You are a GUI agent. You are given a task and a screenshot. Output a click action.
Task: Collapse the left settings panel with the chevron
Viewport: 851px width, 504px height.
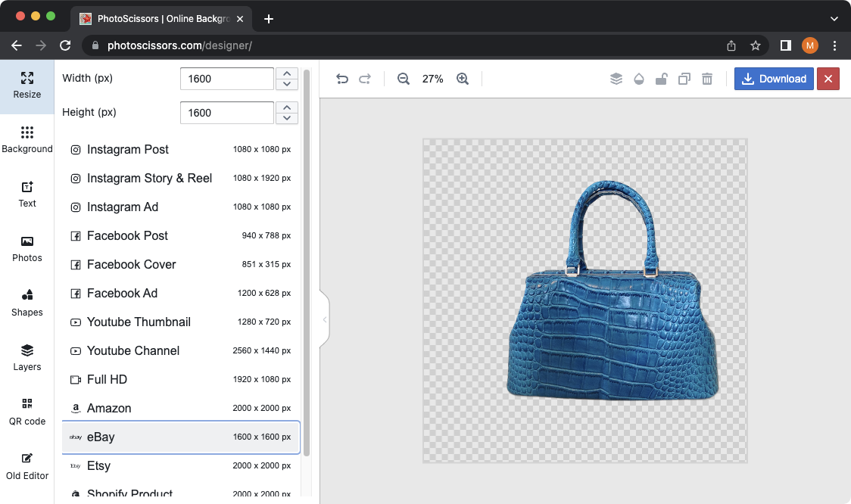pos(324,319)
